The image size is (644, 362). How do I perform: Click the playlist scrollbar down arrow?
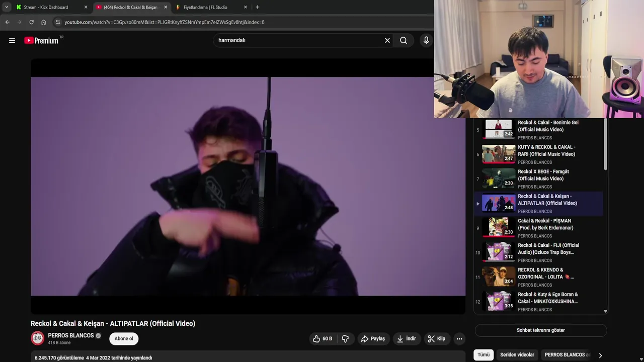point(605,311)
